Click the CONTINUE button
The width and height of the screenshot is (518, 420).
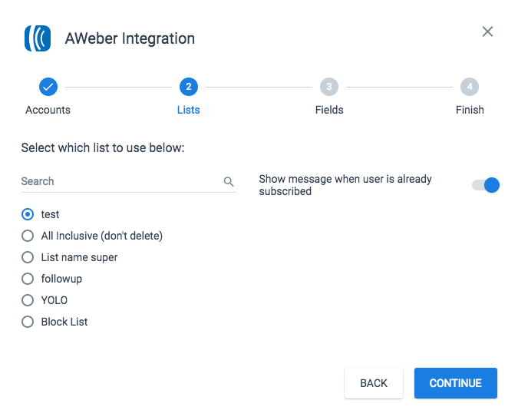[x=456, y=383]
